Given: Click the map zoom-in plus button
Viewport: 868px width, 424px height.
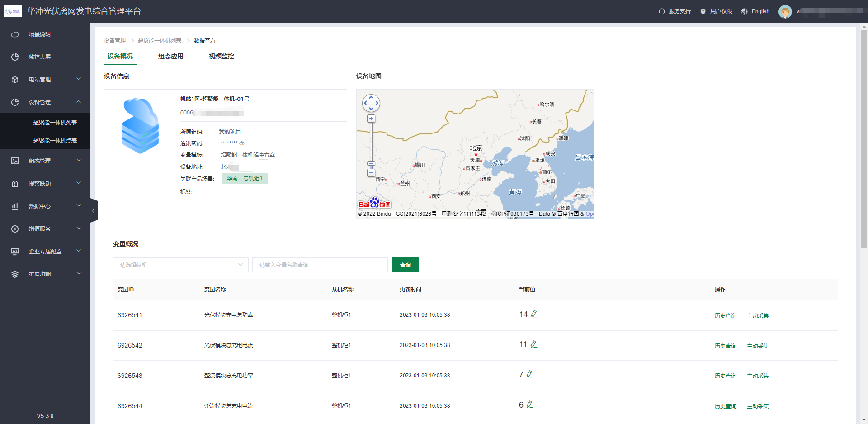Looking at the screenshot, I should pos(371,119).
